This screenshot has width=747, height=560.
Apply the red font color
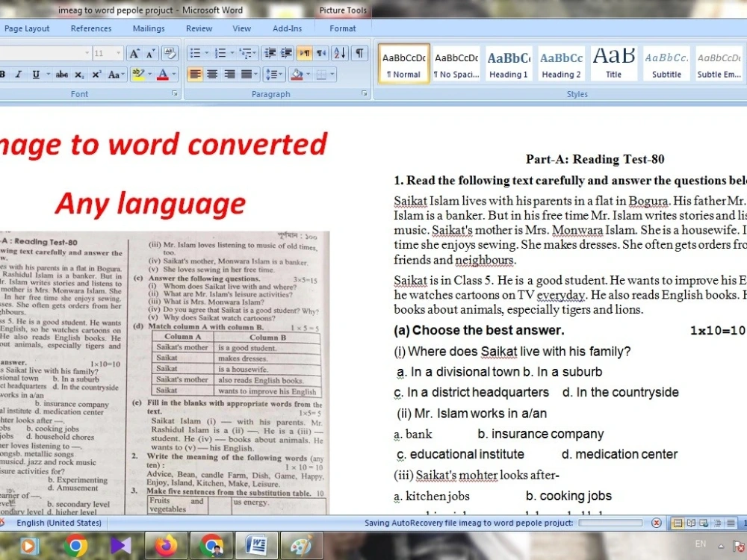(162, 74)
